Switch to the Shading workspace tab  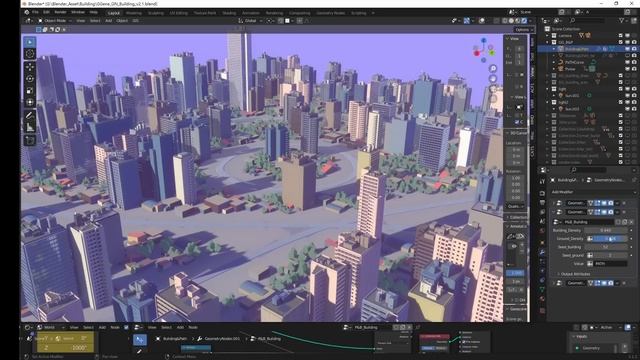click(x=229, y=13)
